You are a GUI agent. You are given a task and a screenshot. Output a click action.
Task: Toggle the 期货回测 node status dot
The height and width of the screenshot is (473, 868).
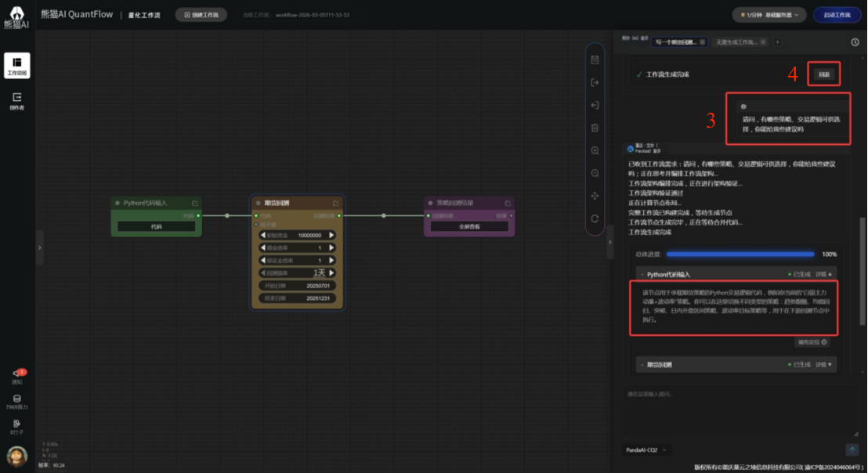258,203
